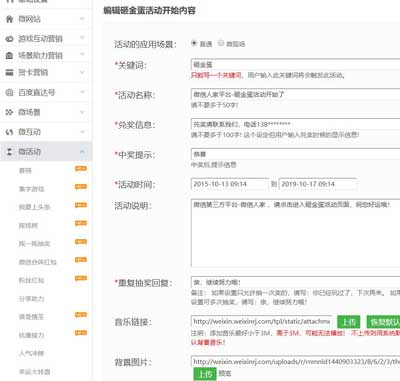Expand the 场景助力营销 chevron
400x381 pixels.
(x=82, y=54)
